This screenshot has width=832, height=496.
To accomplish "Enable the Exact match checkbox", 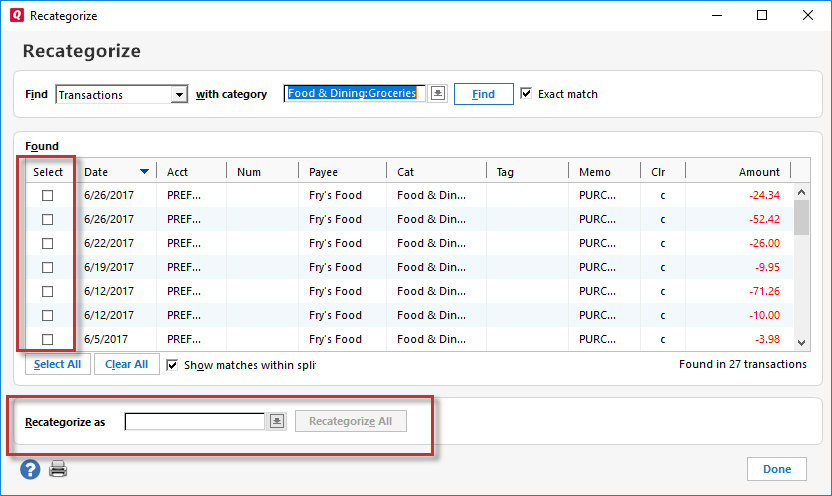I will click(526, 94).
